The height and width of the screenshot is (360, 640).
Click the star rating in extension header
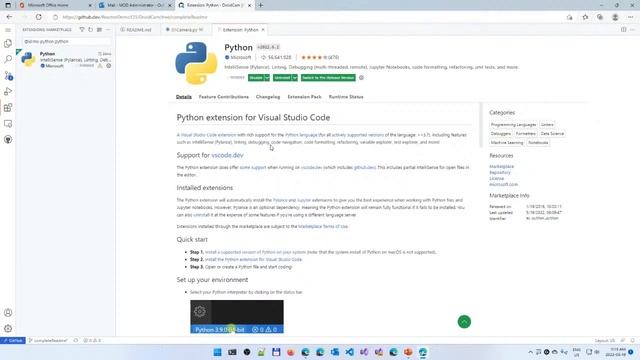320,58
